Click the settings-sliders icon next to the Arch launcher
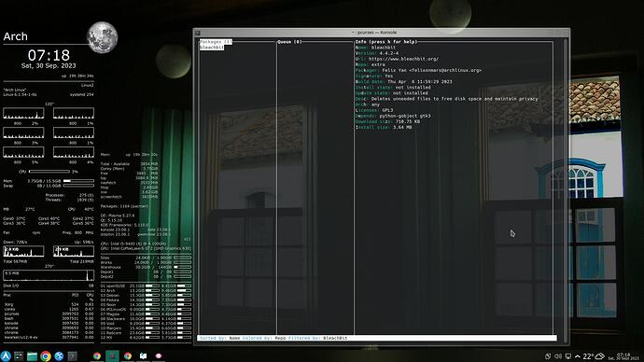Viewport: 644px width, 362px height. (x=19, y=356)
